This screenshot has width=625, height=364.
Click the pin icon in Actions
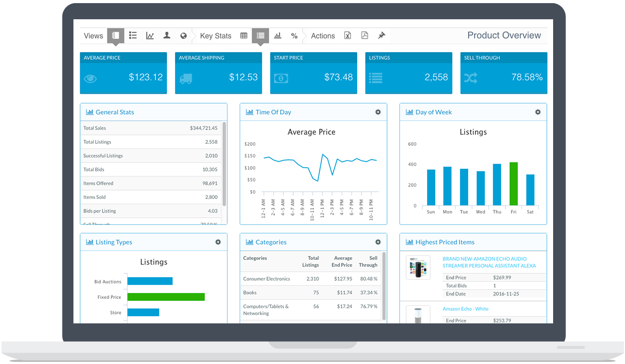click(381, 35)
